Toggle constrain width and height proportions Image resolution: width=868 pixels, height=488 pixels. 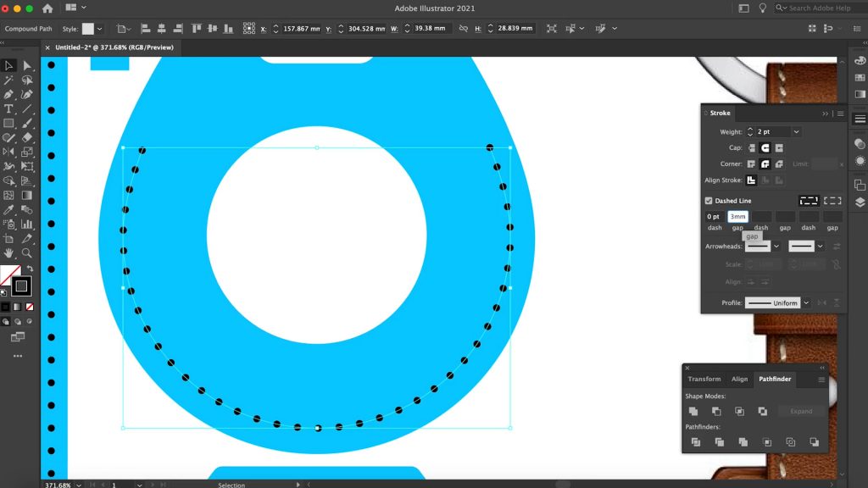pos(463,28)
